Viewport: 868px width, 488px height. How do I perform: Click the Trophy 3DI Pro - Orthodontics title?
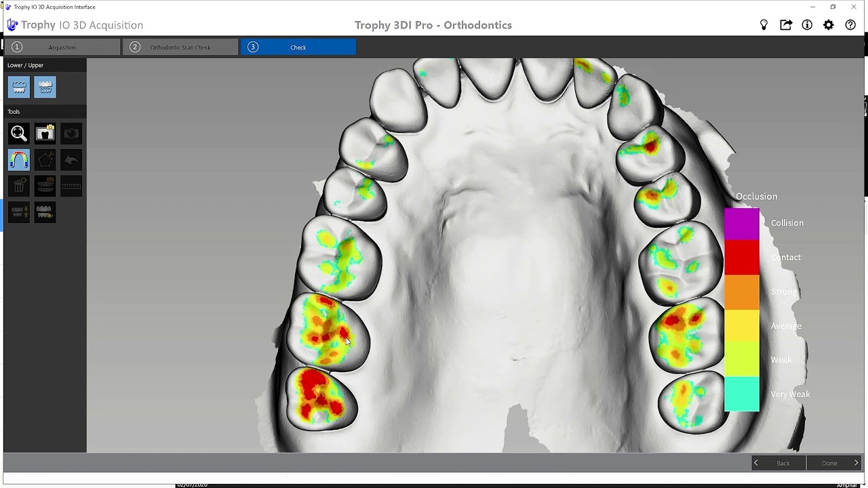[x=433, y=25]
